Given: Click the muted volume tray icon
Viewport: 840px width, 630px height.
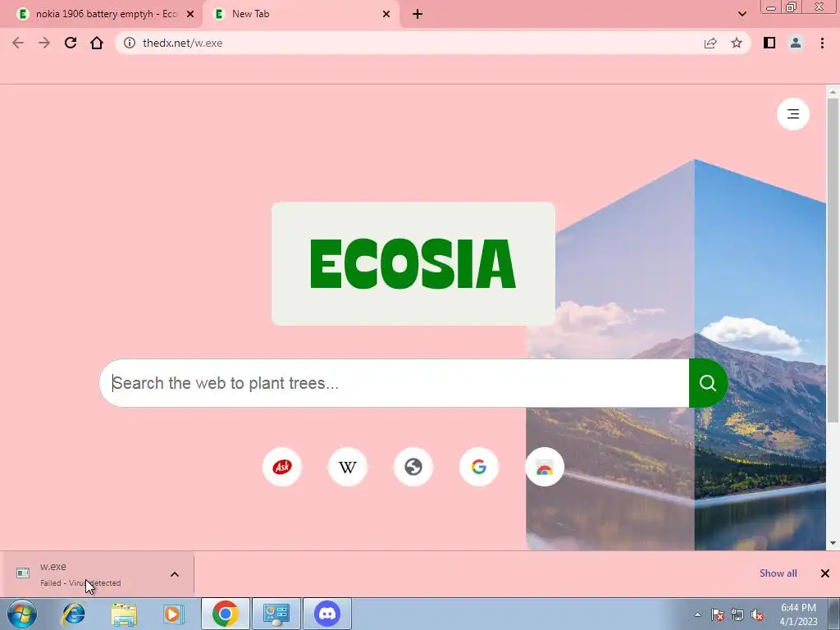Looking at the screenshot, I should (757, 614).
